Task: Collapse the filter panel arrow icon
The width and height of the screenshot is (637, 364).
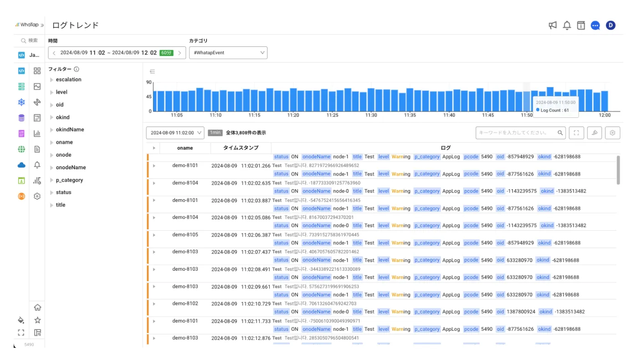Action: coord(152,71)
